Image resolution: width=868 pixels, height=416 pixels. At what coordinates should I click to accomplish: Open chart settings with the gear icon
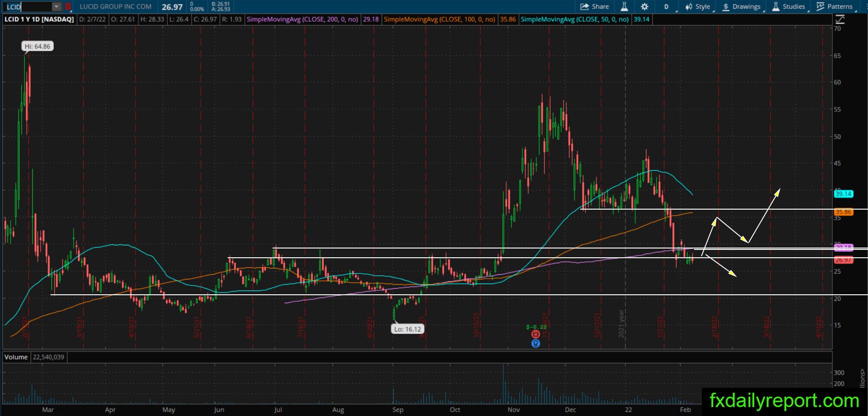(x=645, y=6)
